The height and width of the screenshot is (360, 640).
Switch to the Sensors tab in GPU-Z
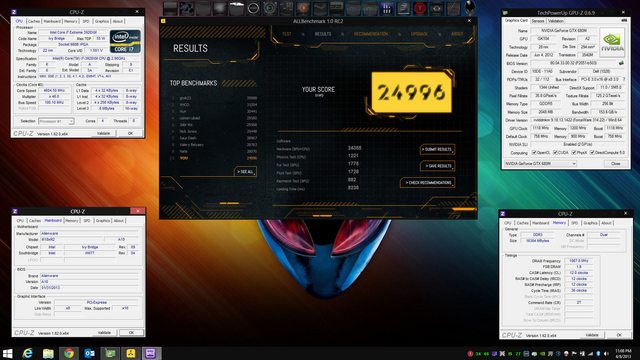(x=538, y=21)
